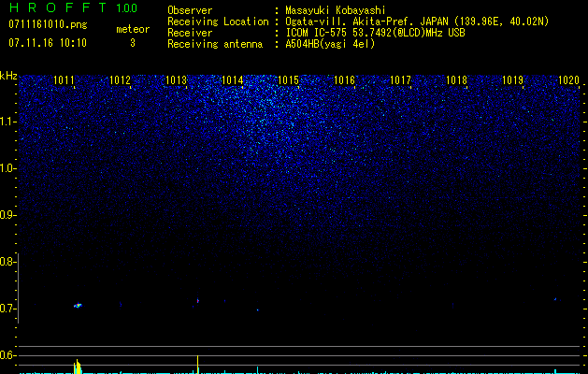Click time axis label 1014

pos(233,80)
